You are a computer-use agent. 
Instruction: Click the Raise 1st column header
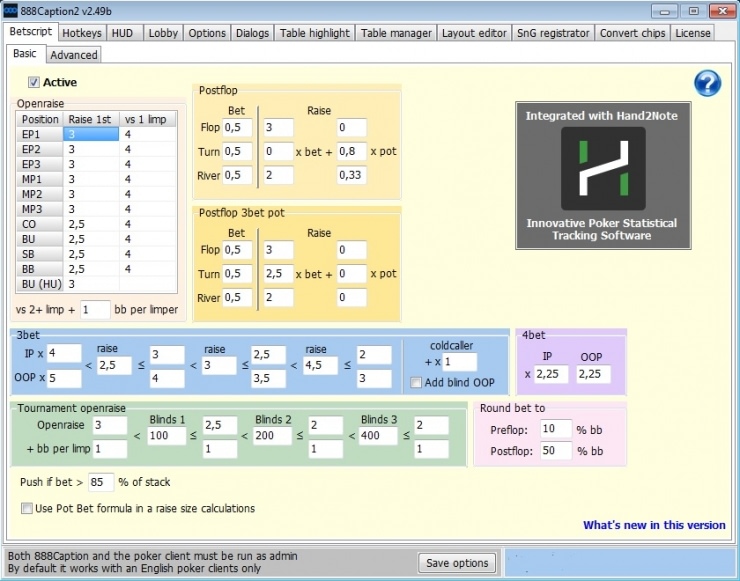coord(91,119)
